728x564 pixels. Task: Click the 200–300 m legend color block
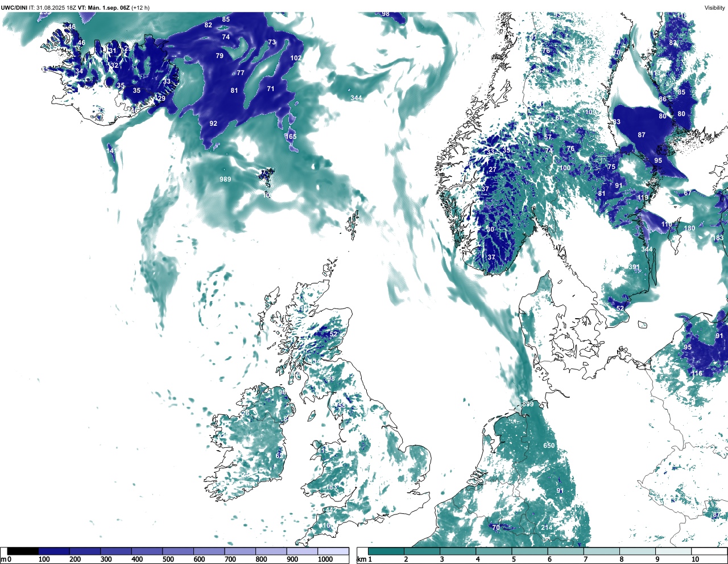point(85,551)
